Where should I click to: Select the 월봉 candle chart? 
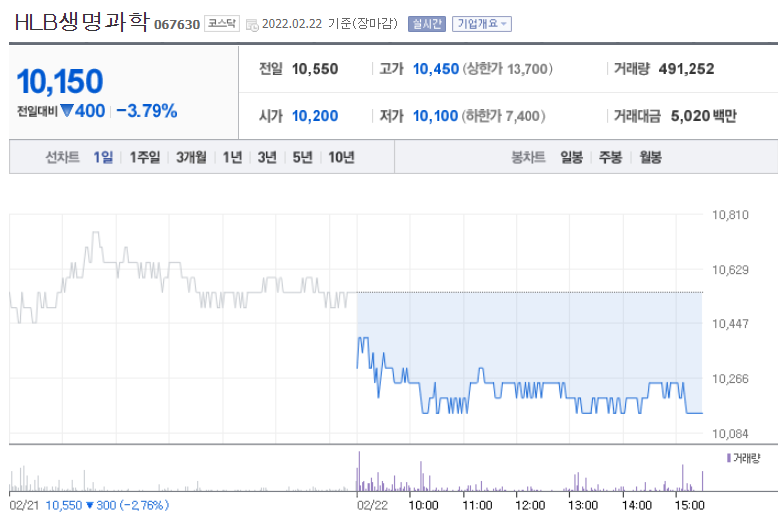650,157
